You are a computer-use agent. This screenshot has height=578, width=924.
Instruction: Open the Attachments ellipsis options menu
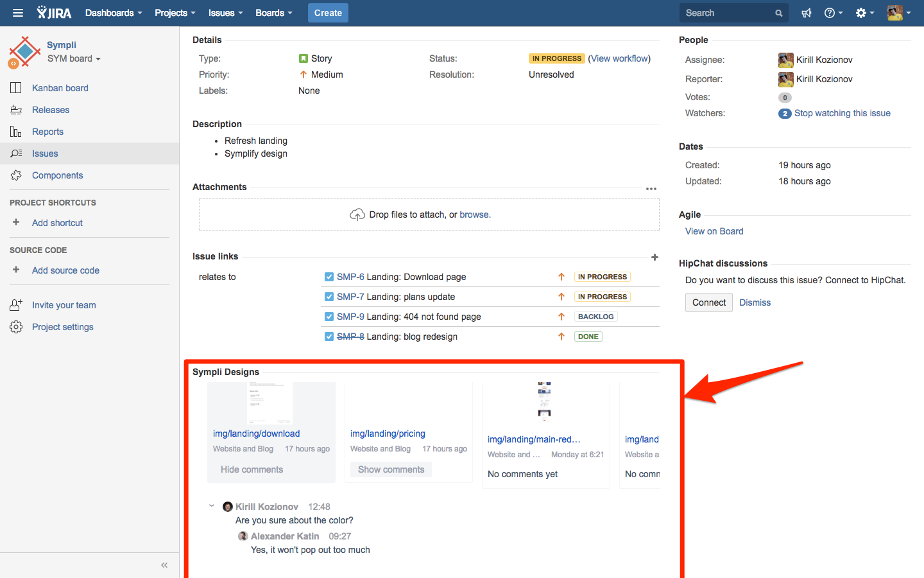coord(651,189)
